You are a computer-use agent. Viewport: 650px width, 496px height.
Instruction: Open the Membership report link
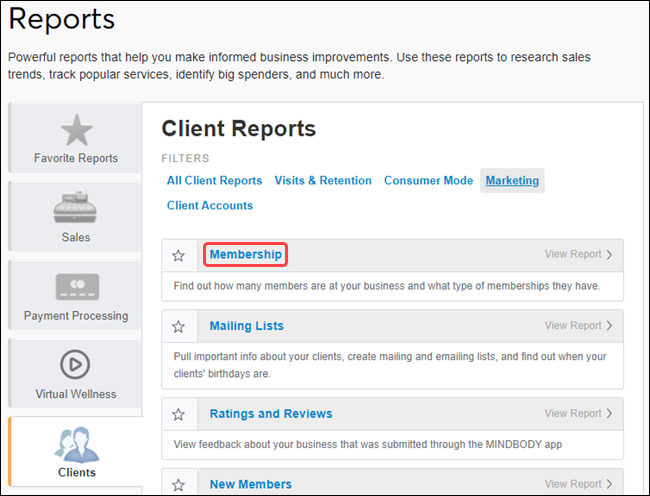click(246, 255)
